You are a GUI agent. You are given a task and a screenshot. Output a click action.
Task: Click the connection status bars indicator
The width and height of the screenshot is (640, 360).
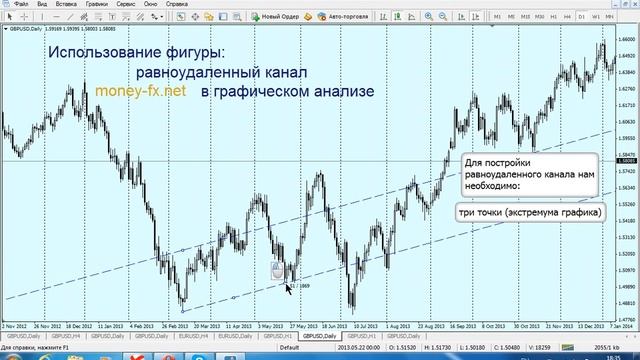[568, 348]
